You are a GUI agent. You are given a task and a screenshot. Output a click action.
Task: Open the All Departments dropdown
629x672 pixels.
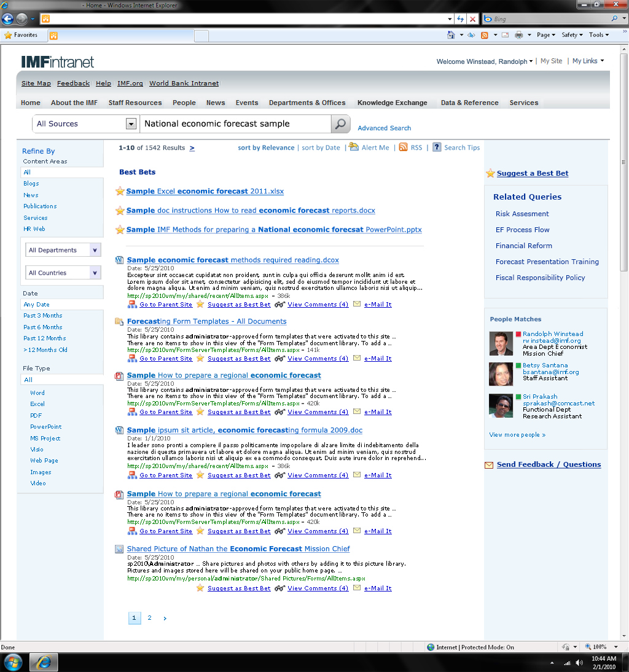click(63, 250)
